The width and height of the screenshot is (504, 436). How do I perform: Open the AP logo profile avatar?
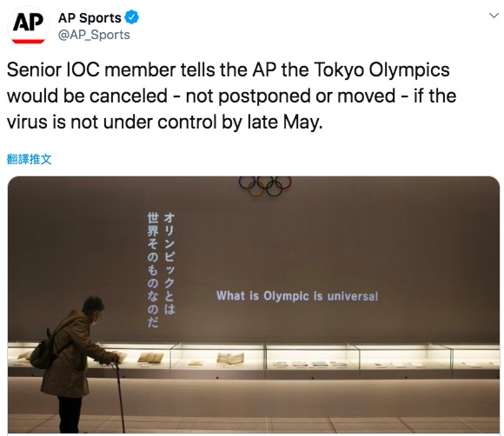coord(29,27)
